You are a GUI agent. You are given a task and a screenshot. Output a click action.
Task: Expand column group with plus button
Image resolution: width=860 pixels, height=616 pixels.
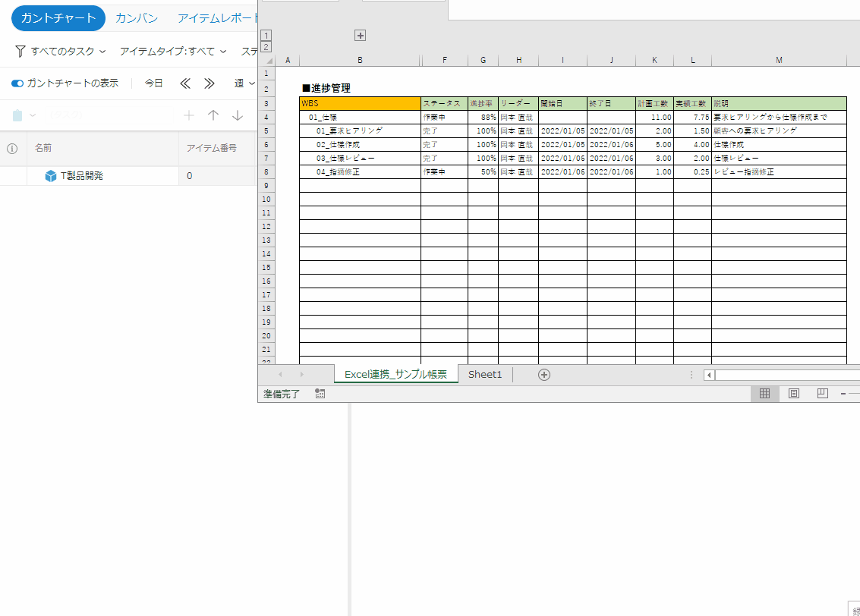[361, 35]
